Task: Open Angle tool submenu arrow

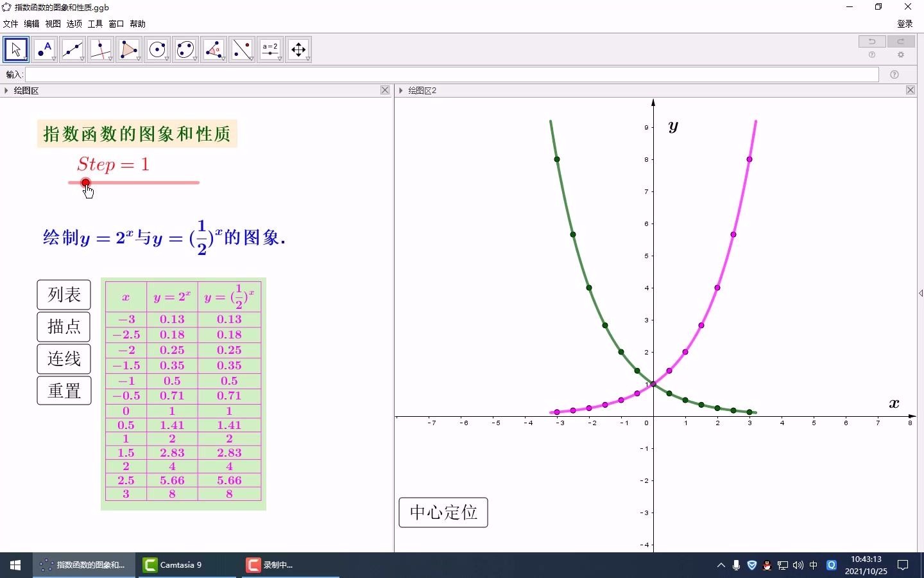Action: pyautogui.click(x=223, y=59)
